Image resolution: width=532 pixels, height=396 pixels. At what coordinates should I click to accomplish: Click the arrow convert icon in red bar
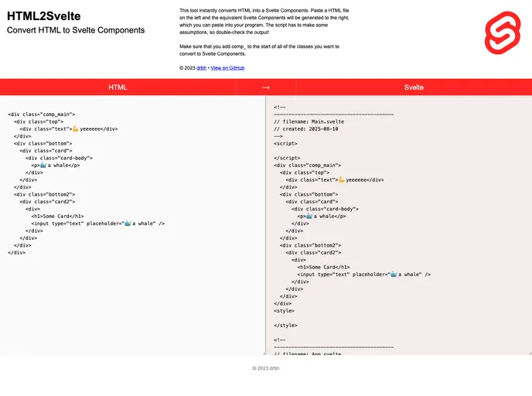point(266,87)
